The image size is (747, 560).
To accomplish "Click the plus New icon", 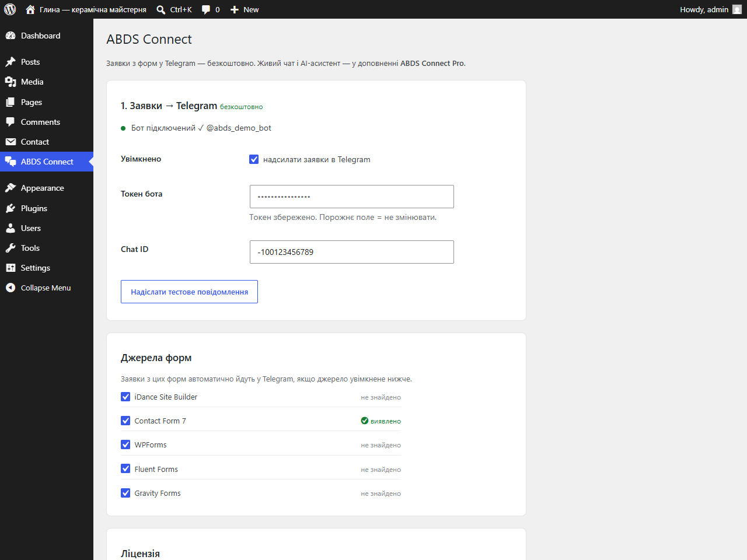I will (235, 10).
